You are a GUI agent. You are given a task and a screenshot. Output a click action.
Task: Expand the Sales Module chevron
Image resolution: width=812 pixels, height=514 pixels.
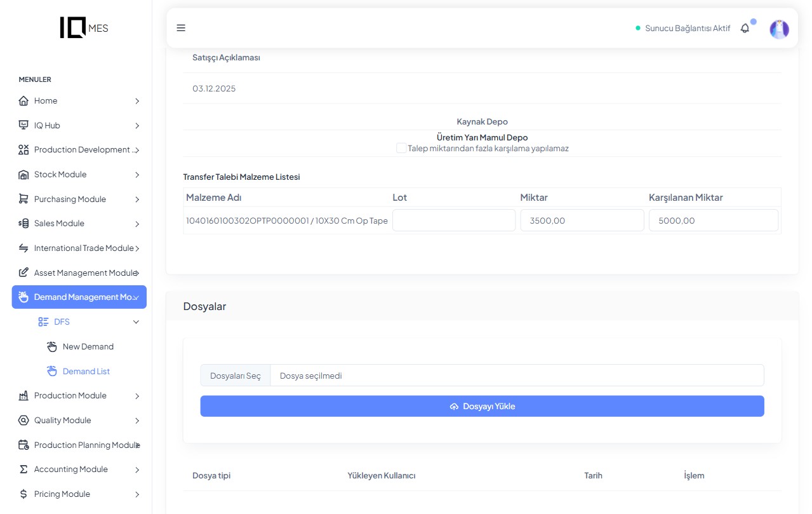pos(137,224)
